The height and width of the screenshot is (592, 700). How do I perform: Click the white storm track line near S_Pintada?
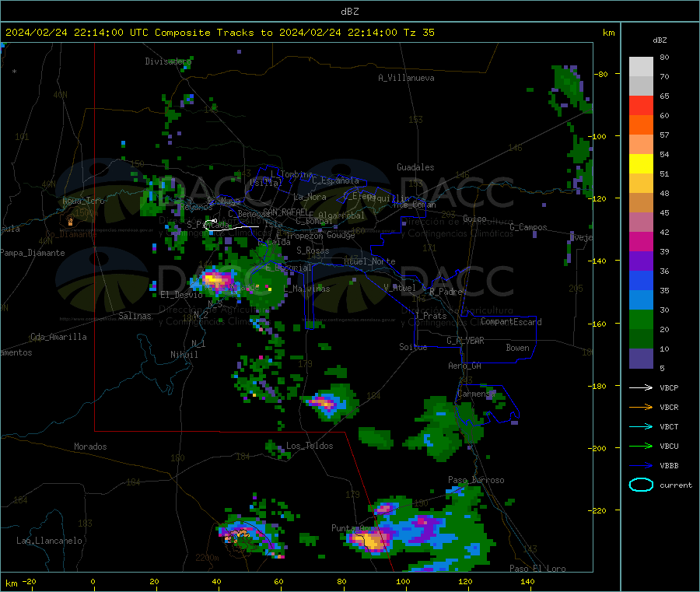231,226
